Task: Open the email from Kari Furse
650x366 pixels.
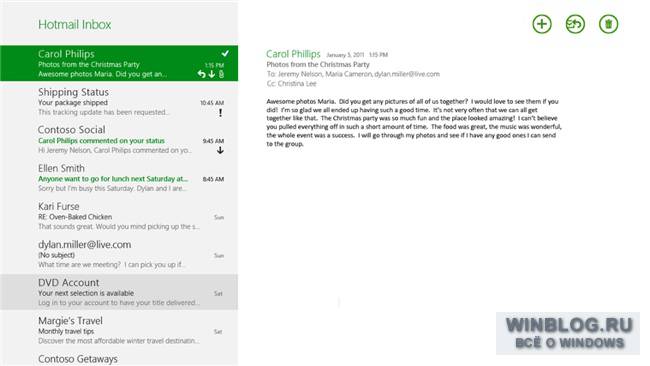Action: click(119, 216)
